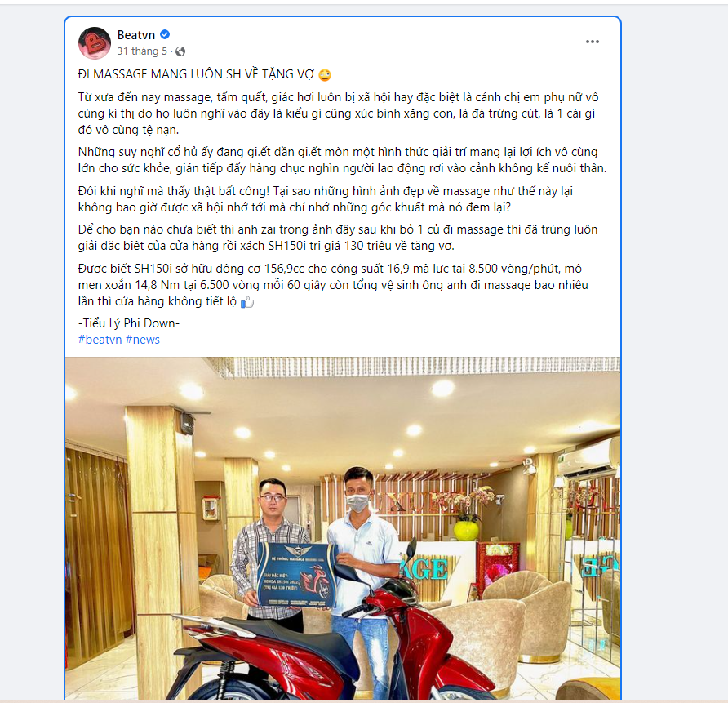Click the thumbs-up emoji ending the post text
This screenshot has height=703, width=728.
coord(247,302)
